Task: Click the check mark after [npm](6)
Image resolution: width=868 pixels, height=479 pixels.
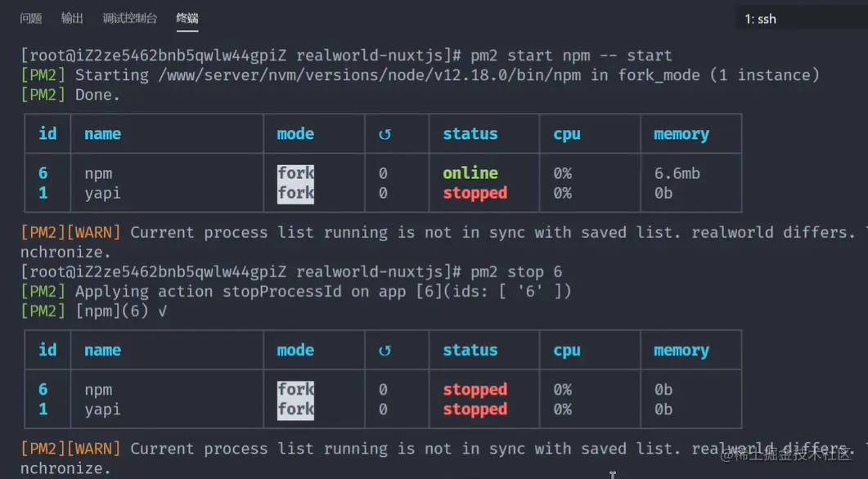Action: tap(163, 311)
